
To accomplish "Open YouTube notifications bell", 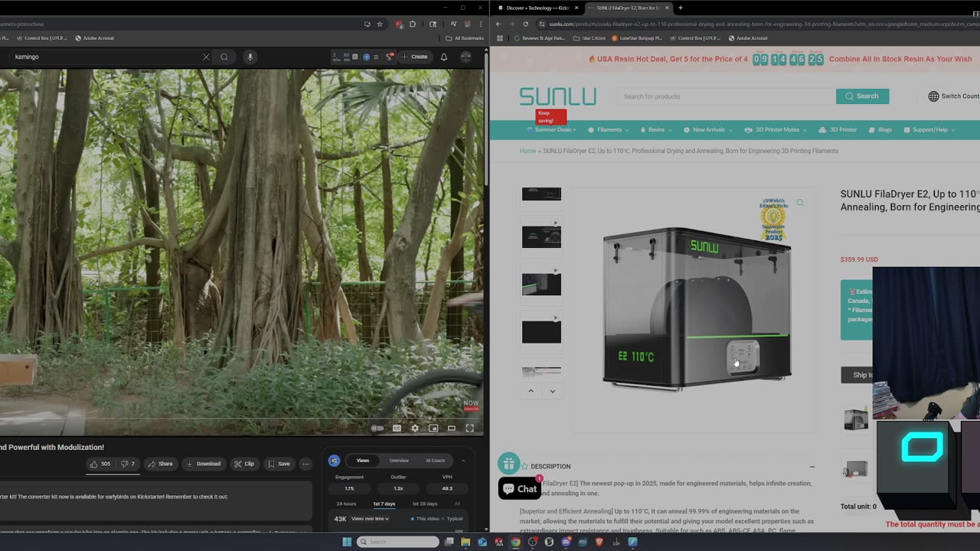I will pyautogui.click(x=443, y=57).
